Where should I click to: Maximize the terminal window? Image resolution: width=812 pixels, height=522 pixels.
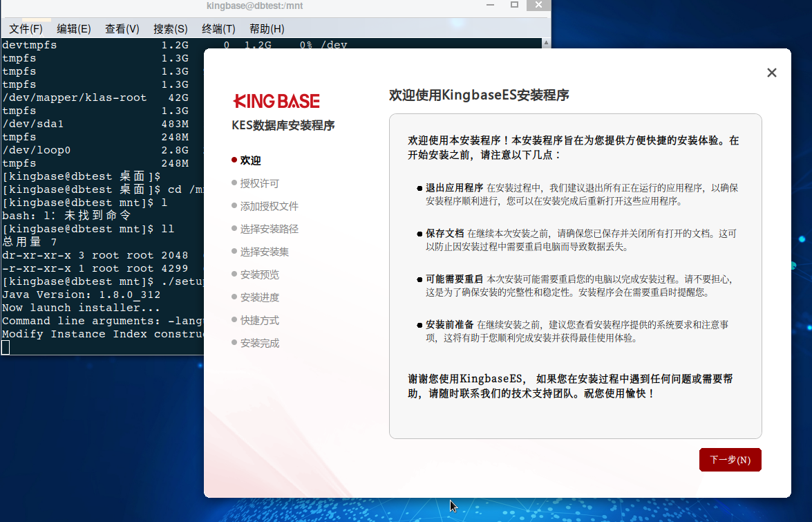point(514,5)
